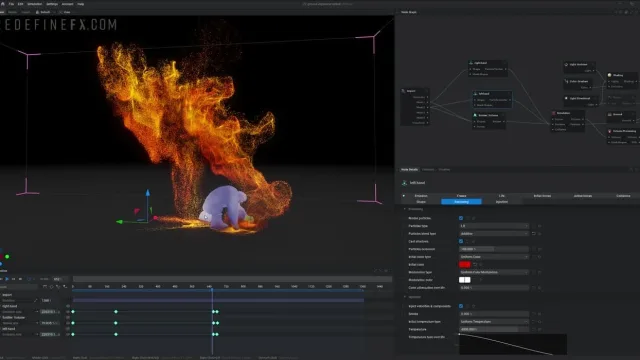Play the timeline simulation
The image size is (640, 360).
click(7, 279)
